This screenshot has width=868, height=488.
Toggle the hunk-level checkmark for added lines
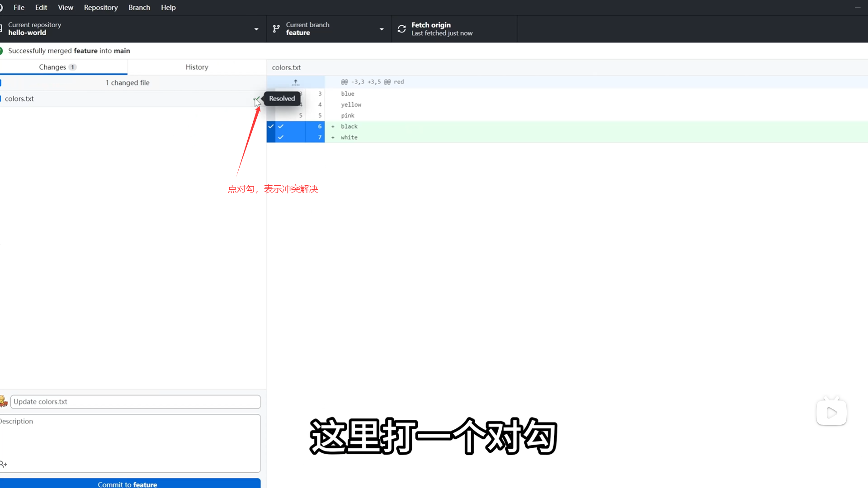[x=271, y=127]
